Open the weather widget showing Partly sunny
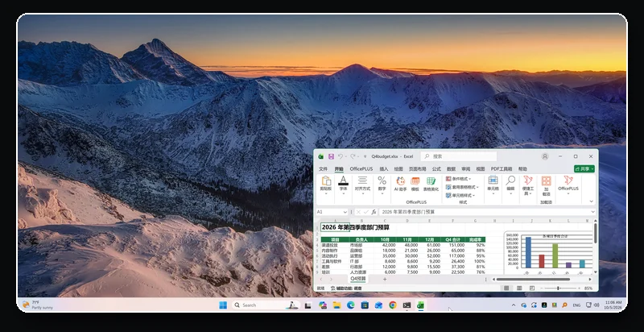The height and width of the screenshot is (332, 644). 37,305
